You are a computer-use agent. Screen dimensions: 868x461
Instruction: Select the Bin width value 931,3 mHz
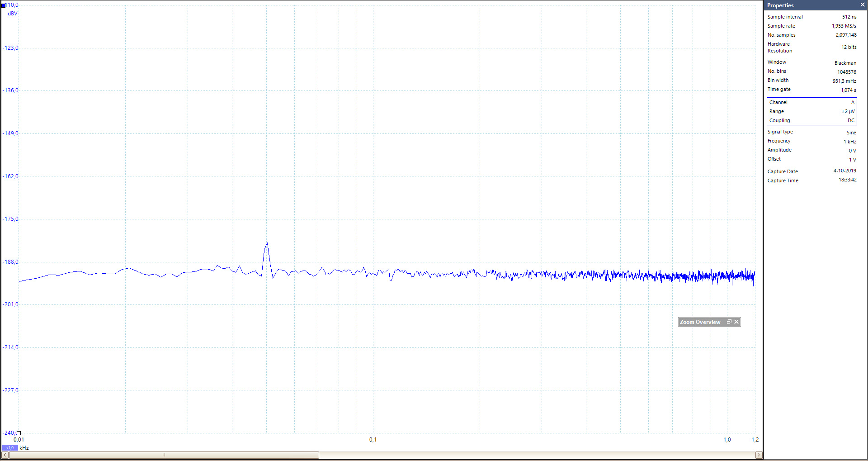pyautogui.click(x=844, y=81)
